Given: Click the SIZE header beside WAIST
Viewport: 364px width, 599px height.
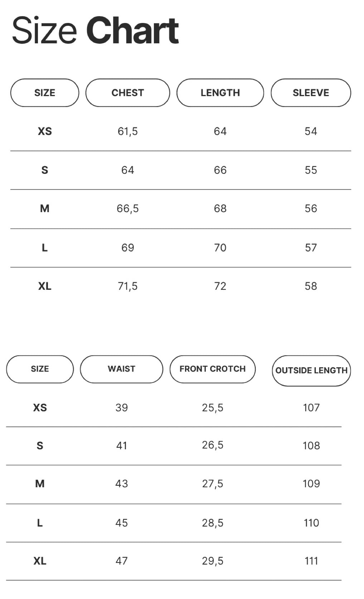Looking at the screenshot, I should point(40,369).
